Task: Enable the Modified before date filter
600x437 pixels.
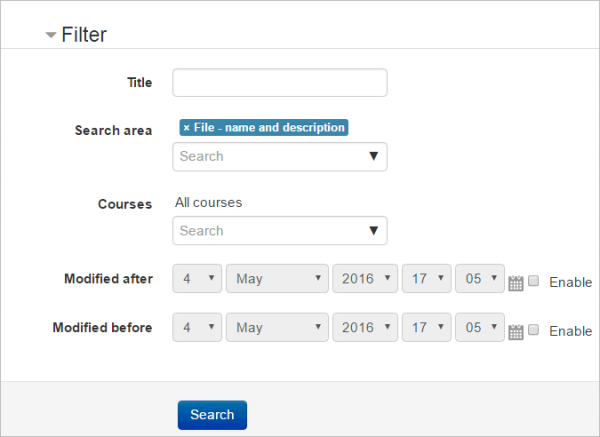Action: point(534,330)
